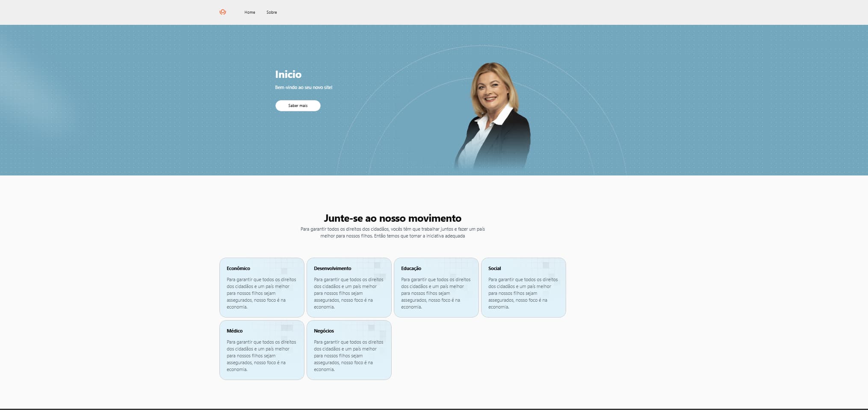
Task: Select the Negócios card title
Action: pos(324,331)
